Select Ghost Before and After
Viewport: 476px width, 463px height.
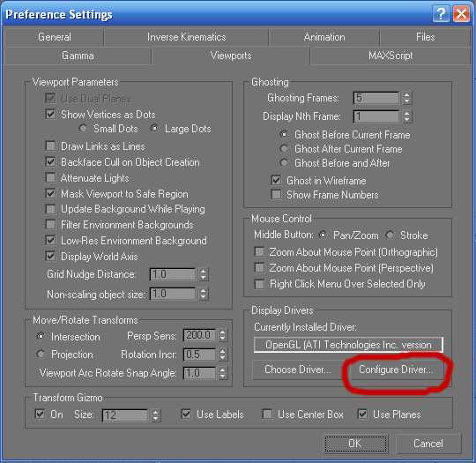(x=284, y=162)
